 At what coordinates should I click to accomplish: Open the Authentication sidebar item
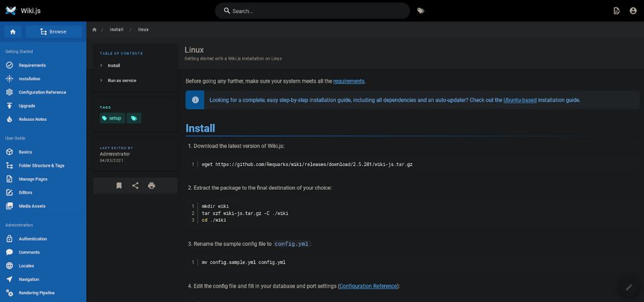click(43, 238)
